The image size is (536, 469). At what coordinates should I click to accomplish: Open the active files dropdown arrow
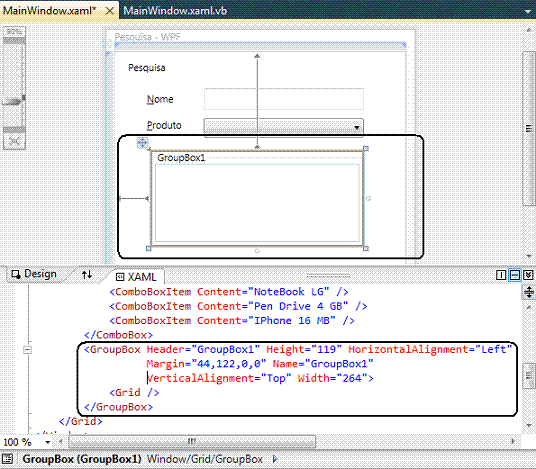(x=528, y=12)
